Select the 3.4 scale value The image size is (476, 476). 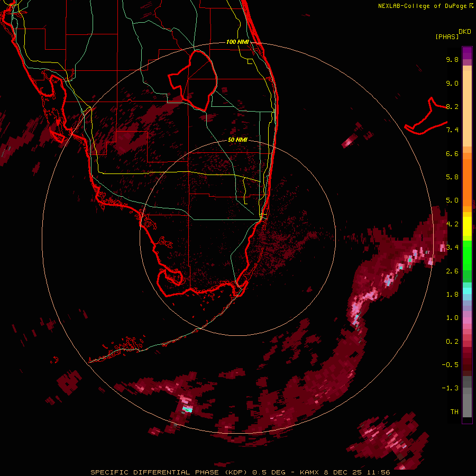click(x=452, y=248)
